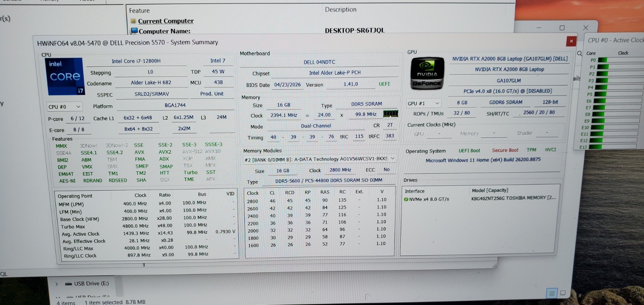
Task: Select the Current Computer entry
Action: [x=166, y=21]
